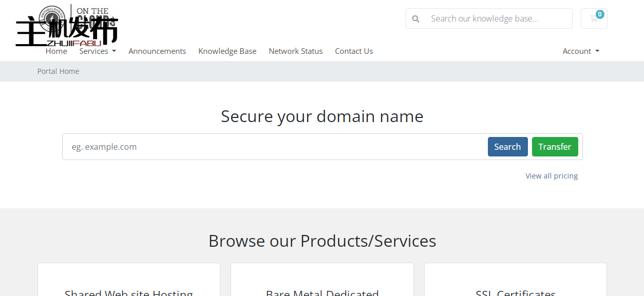
Task: Navigate to Knowledge Base in the navbar
Action: click(x=227, y=51)
